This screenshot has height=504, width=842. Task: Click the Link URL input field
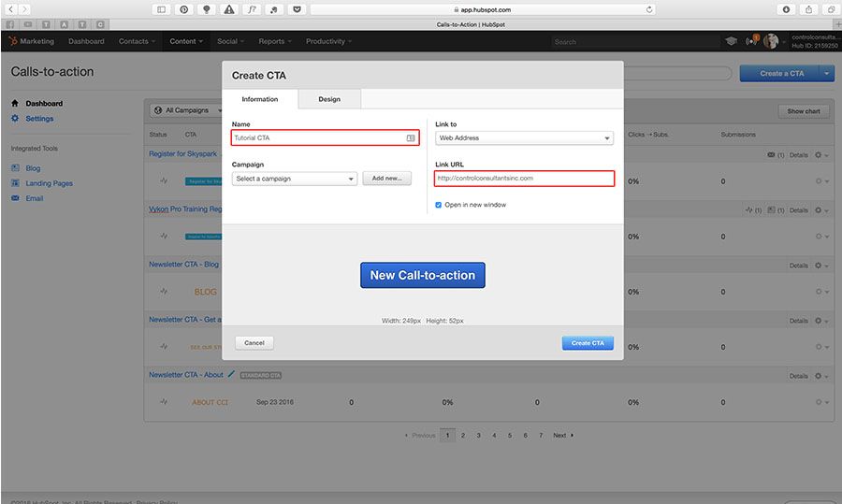tap(524, 179)
